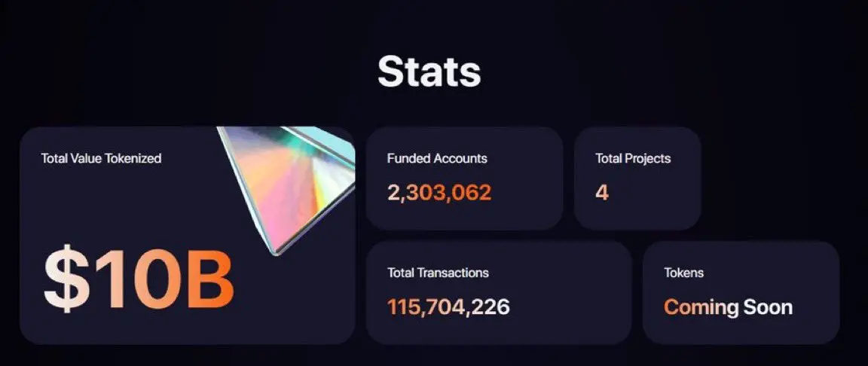Click the orange letter B in $10B

[209, 279]
